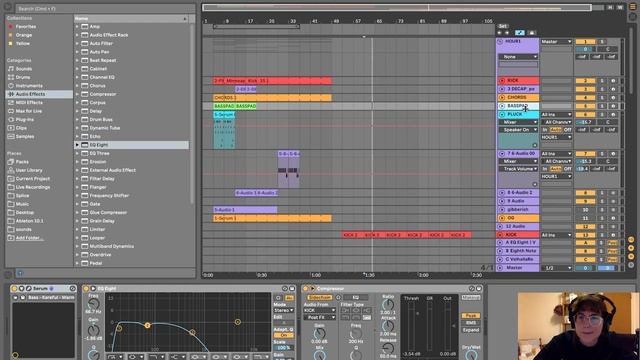Viewport: 640px width, 360px height.
Task: Open the Master 1/2 output dropdown
Action: (x=557, y=268)
